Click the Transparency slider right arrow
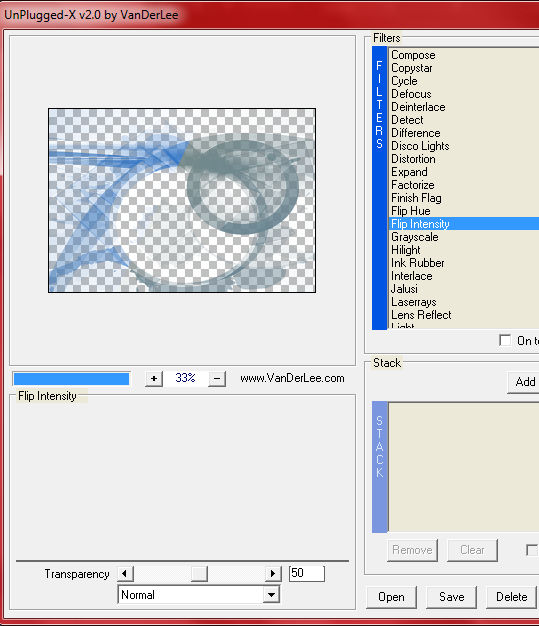This screenshot has height=626, width=539. click(273, 574)
